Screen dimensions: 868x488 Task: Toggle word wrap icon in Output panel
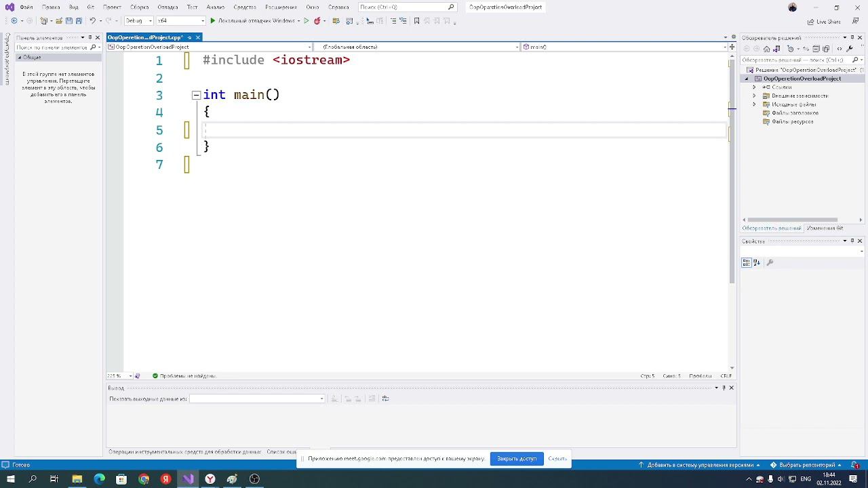pyautogui.click(x=386, y=399)
